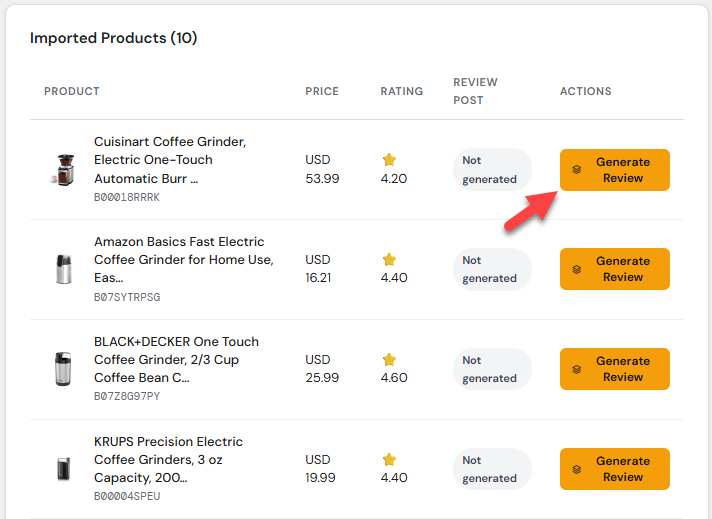Generate review for Cuisinart Coffee Grinder

[614, 170]
